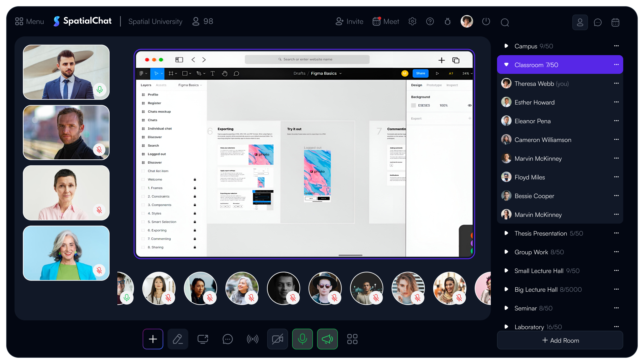This screenshot has height=364, width=644.
Task: Open the Meet calendar button
Action: click(x=386, y=21)
